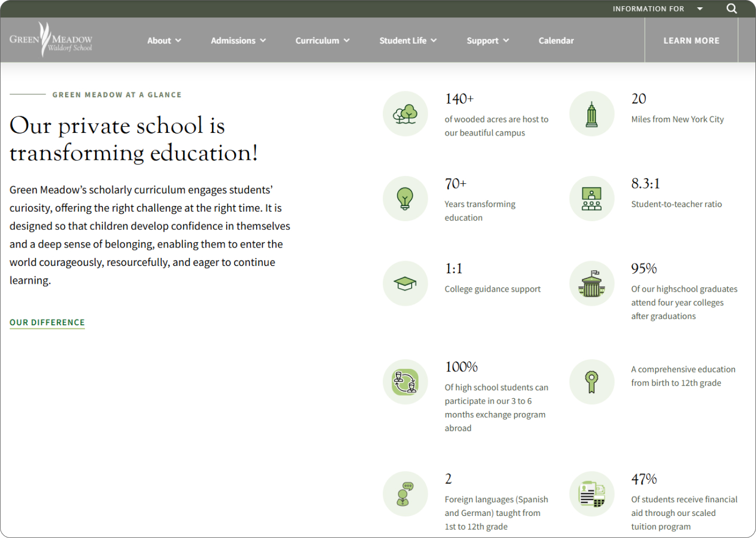Click the lightbulb years transforming icon
Screen dimensions: 756x538
[x=405, y=199]
